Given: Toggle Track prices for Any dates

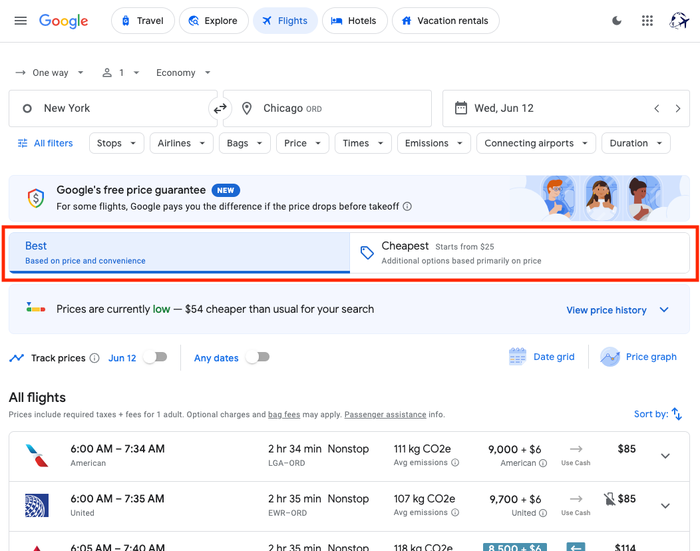Looking at the screenshot, I should (258, 357).
